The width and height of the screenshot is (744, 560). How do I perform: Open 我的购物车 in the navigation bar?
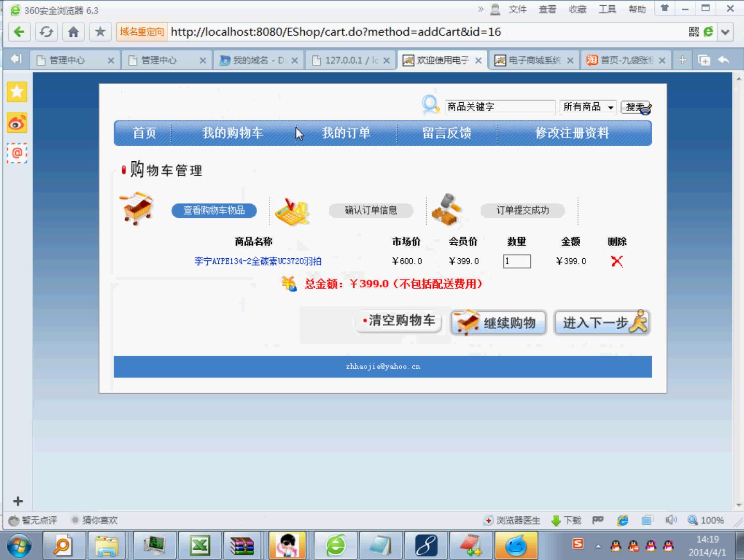[233, 133]
